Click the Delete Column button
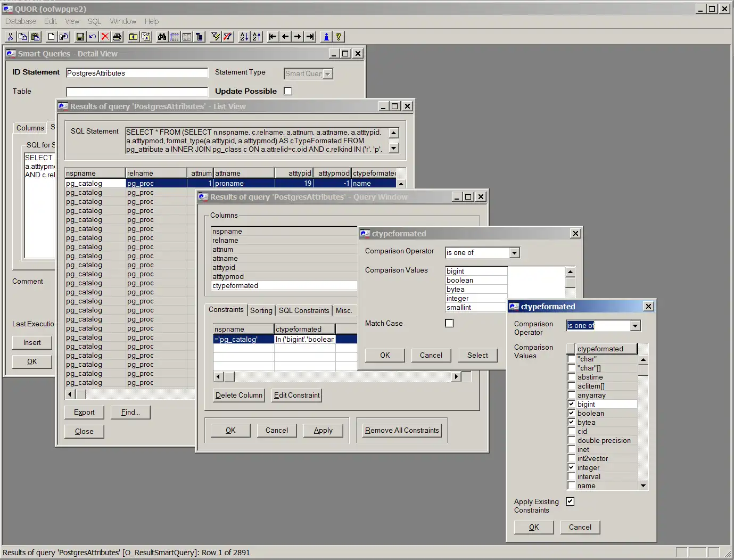This screenshot has height=560, width=734. click(239, 395)
